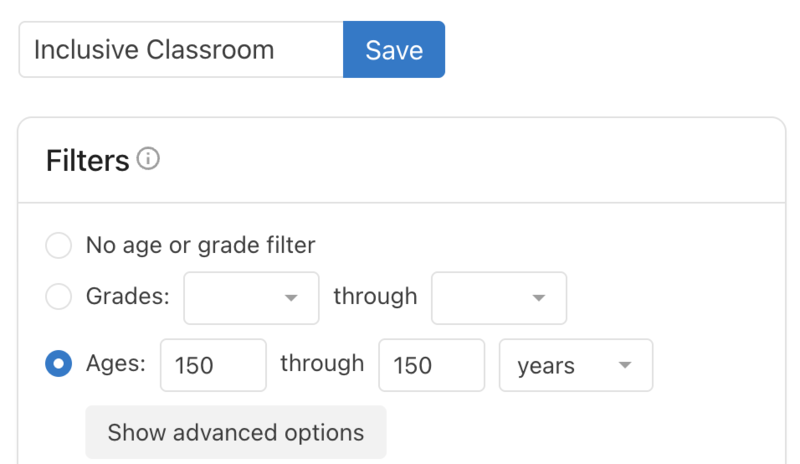Viewport: 800px width, 464px height.
Task: Click the arrow in first Grades combo box
Action: click(291, 298)
